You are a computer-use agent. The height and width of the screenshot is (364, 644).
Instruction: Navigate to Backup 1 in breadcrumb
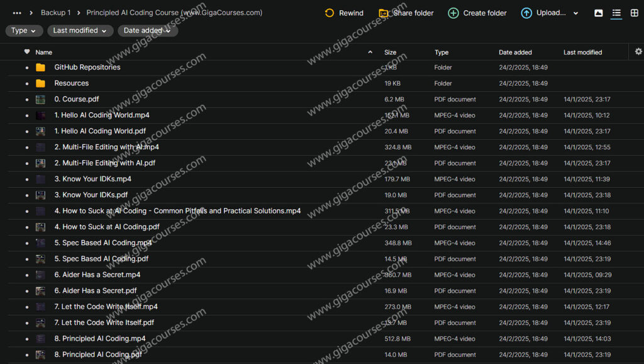coord(55,13)
